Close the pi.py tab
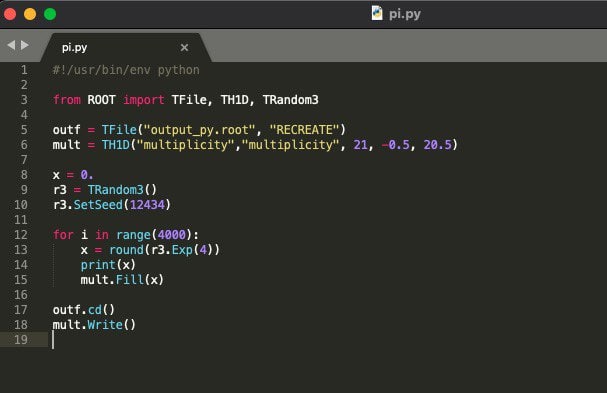The height and width of the screenshot is (393, 607). pos(184,48)
